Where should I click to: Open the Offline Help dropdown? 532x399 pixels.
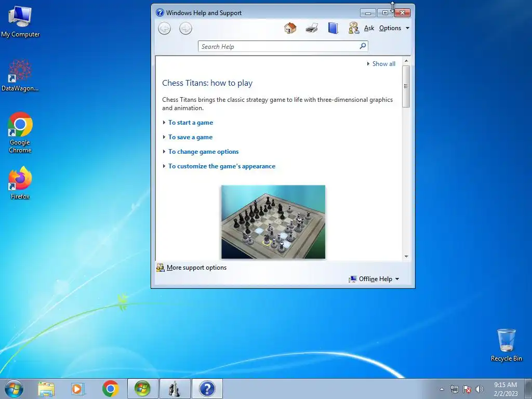tap(374, 279)
